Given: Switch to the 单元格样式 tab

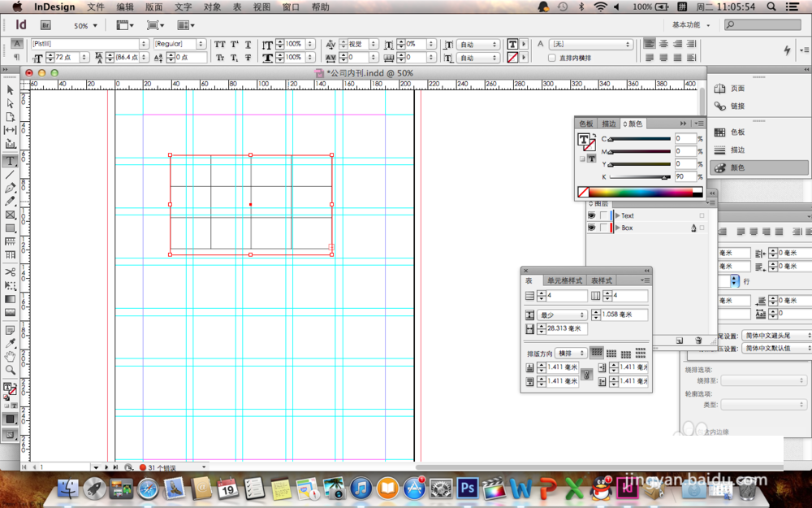Looking at the screenshot, I should pos(564,280).
